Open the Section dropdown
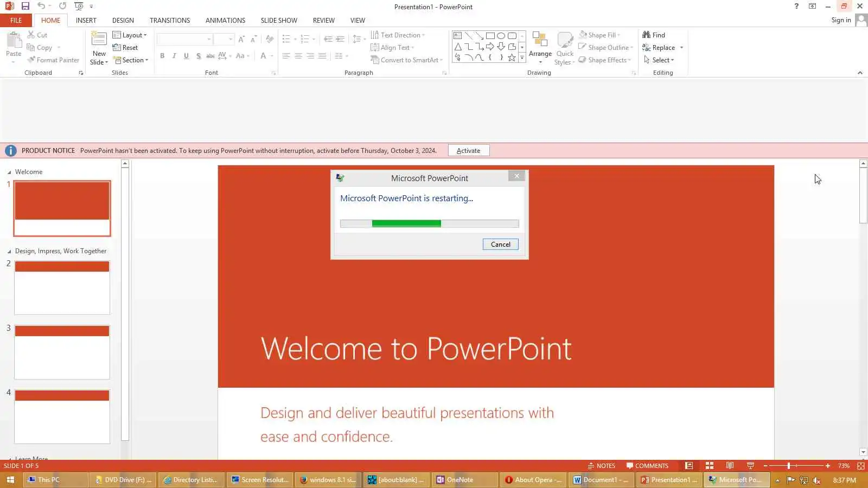This screenshot has width=868, height=488. [131, 60]
